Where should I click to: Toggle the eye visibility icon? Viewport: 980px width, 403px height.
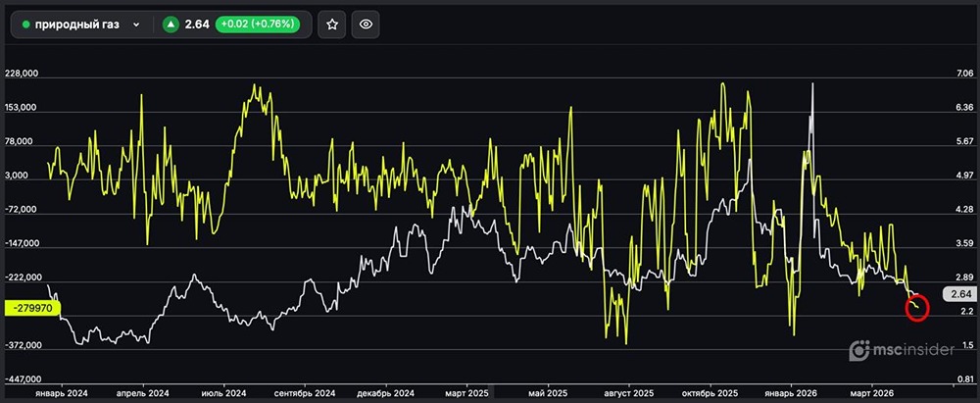coord(367,25)
